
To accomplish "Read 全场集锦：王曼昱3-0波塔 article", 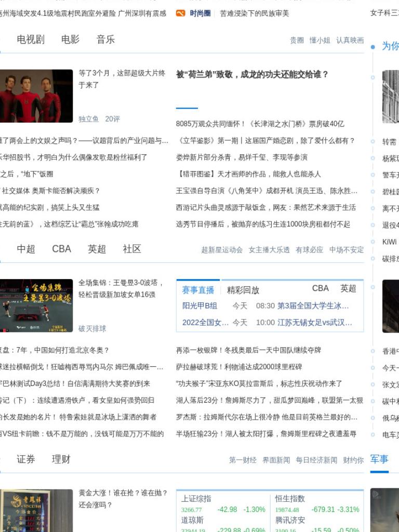I will pyautogui.click(x=121, y=288).
